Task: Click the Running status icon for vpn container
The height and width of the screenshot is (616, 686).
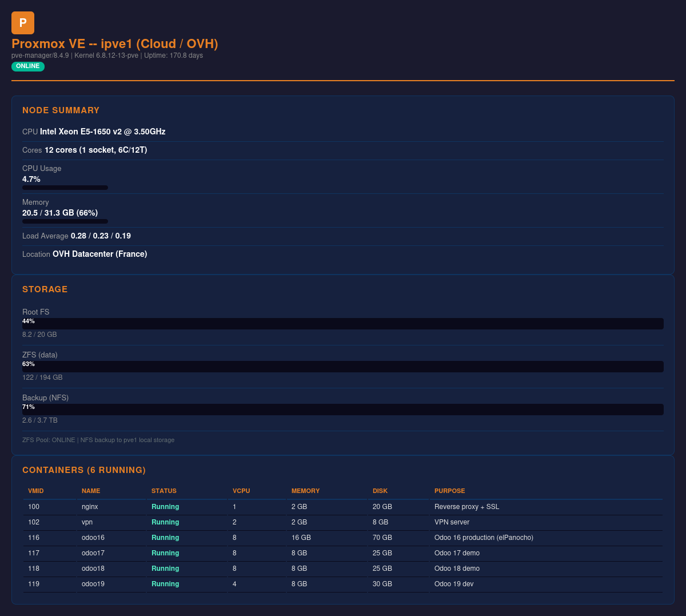Action: point(165,522)
